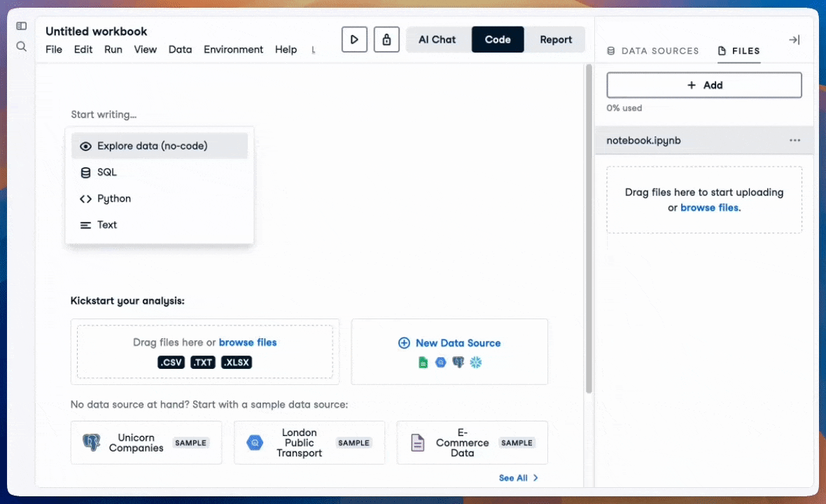Click the Add file button
This screenshot has height=504, width=826.
(704, 85)
